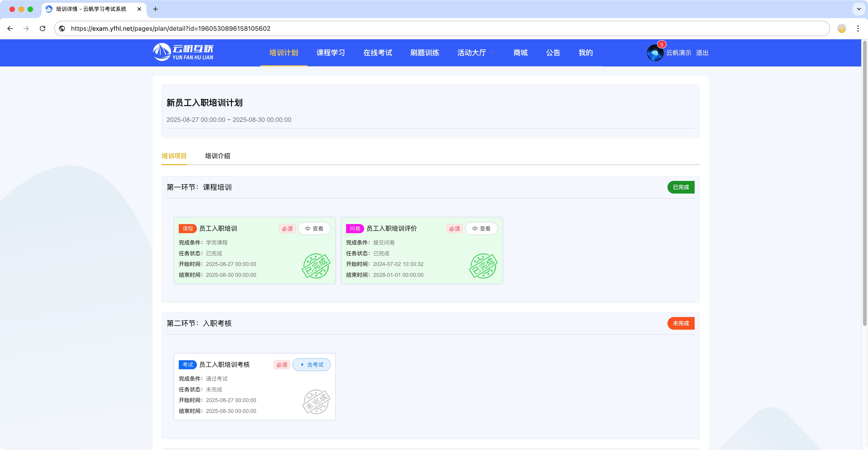Viewport: 868px width, 450px height.
Task: Open a new browser tab
Action: [155, 9]
